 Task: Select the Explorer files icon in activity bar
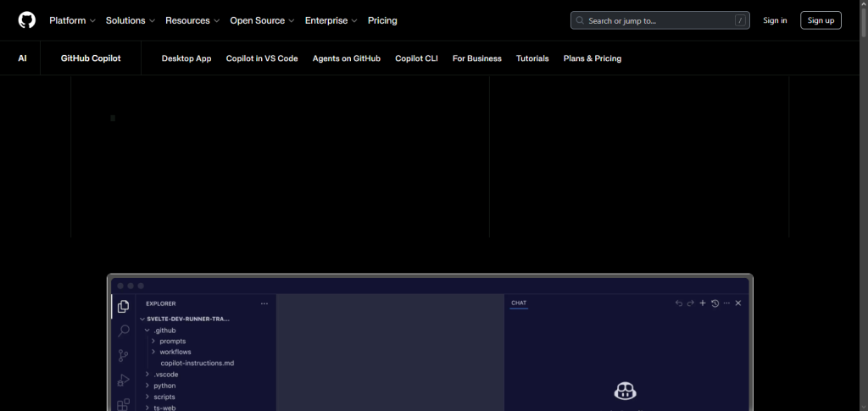pyautogui.click(x=124, y=306)
